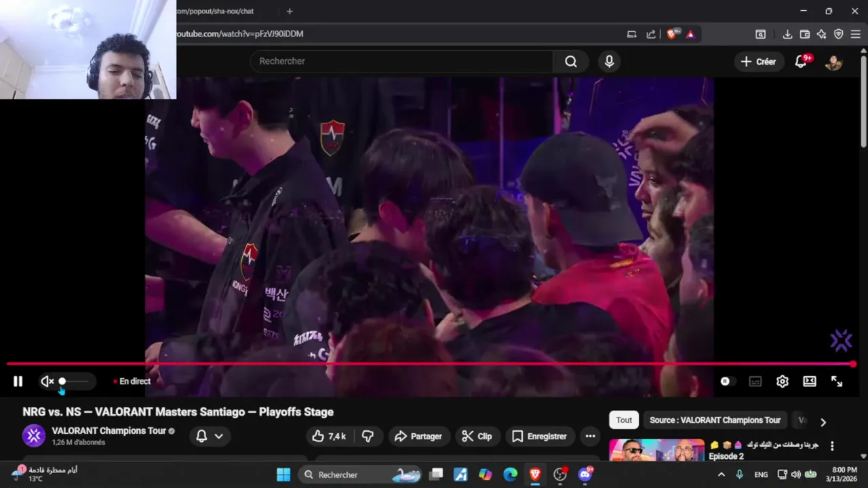Viewport: 868px width, 488px height.
Task: Open the VALORANT Champions Tour channel link
Action: (108, 431)
